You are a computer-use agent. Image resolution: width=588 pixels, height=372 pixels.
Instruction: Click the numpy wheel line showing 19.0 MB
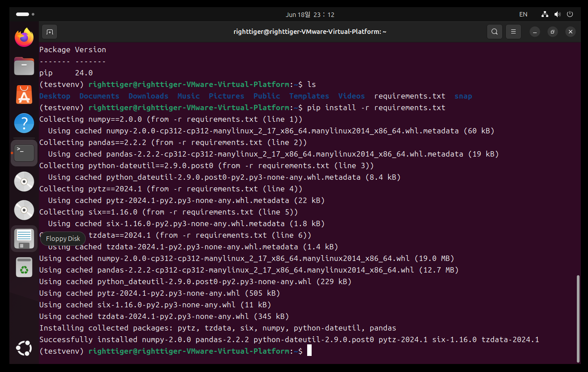coord(247,258)
